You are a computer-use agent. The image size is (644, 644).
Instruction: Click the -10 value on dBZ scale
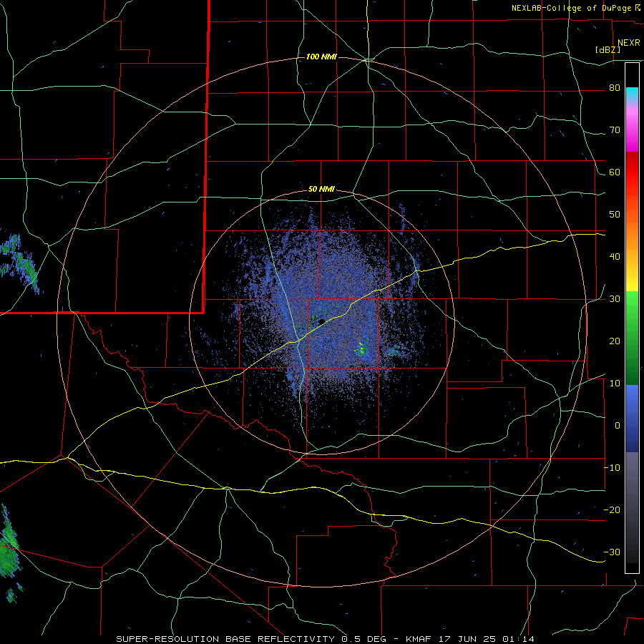point(612,468)
